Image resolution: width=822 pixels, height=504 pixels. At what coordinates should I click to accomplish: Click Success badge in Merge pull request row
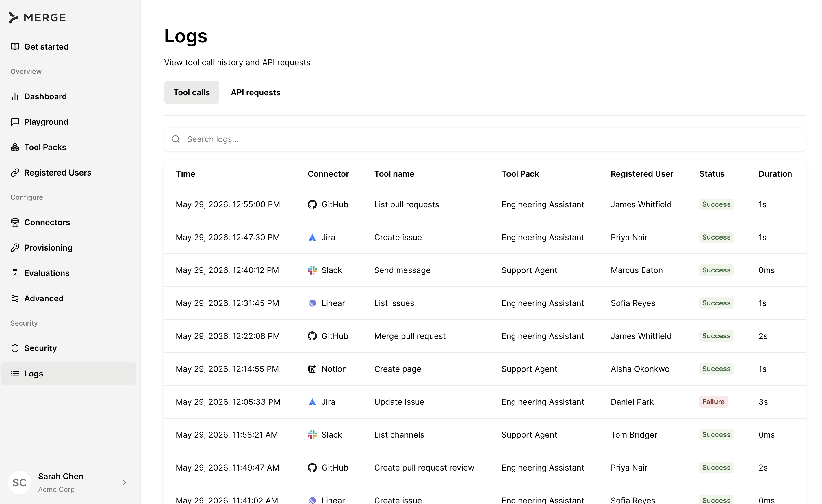[x=716, y=336]
